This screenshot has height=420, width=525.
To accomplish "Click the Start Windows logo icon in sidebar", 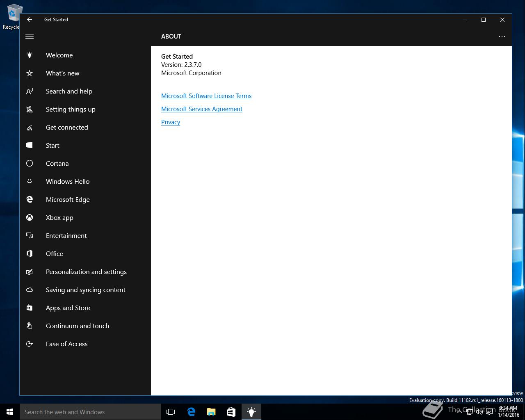I will point(30,145).
